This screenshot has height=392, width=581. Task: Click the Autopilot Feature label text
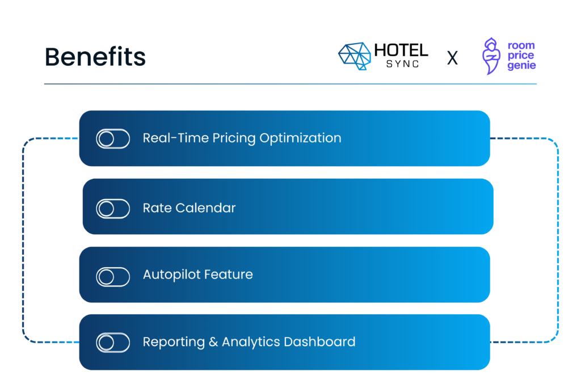[x=198, y=275]
